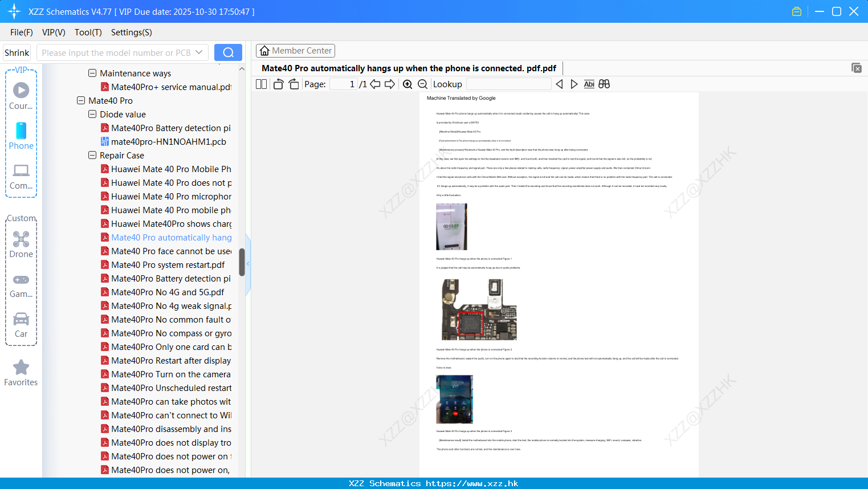The width and height of the screenshot is (868, 489).
Task: Rotate page clockwise icon
Action: tap(294, 84)
